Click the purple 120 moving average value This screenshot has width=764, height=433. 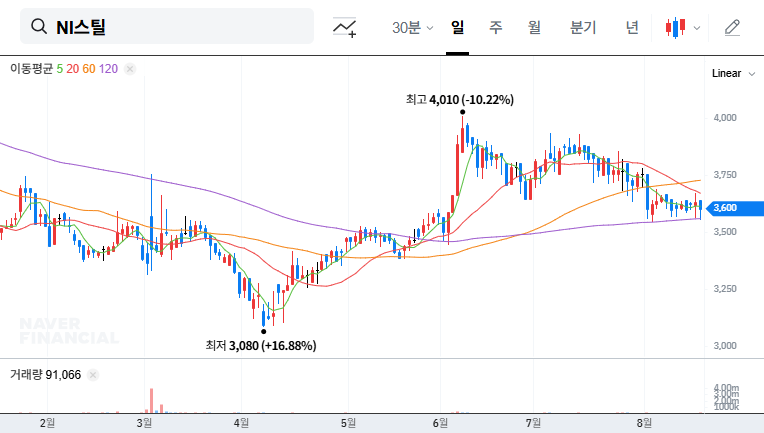click(109, 69)
